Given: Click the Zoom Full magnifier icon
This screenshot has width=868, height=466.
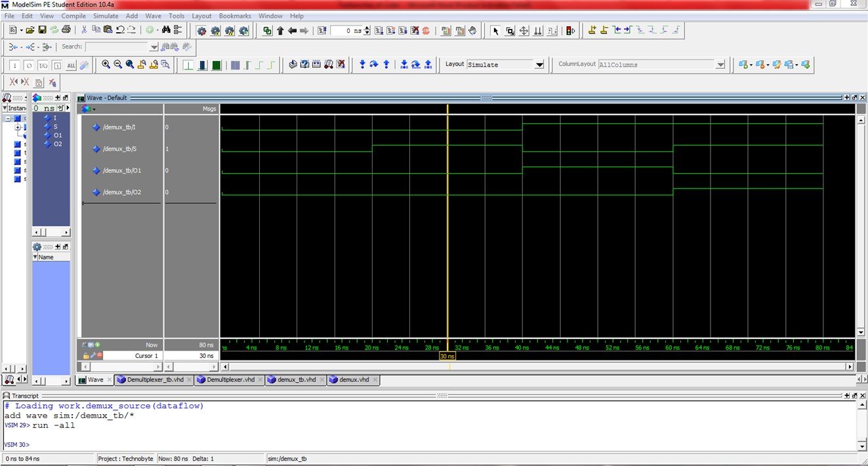Looking at the screenshot, I should pyautogui.click(x=130, y=64).
